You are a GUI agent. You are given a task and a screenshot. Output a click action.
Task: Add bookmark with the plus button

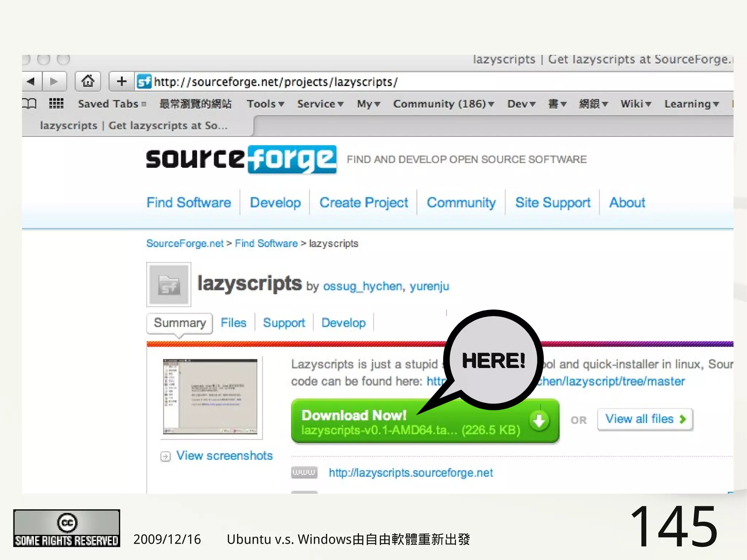click(122, 81)
